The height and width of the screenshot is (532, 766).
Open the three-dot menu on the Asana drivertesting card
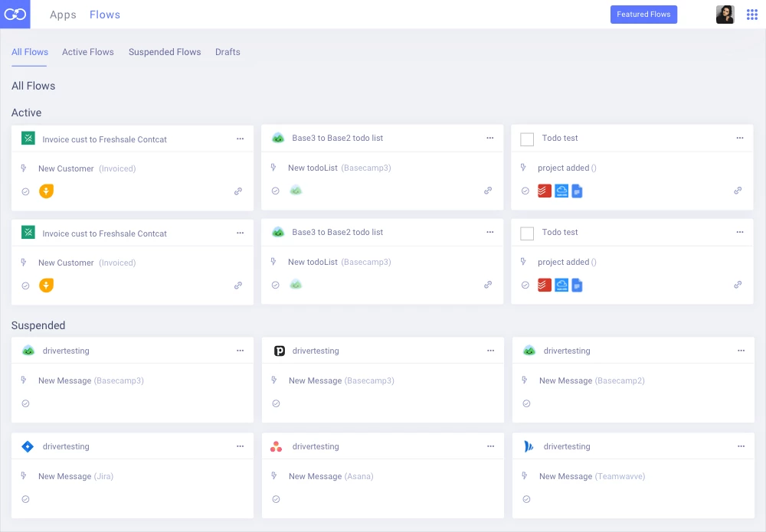[x=490, y=446]
